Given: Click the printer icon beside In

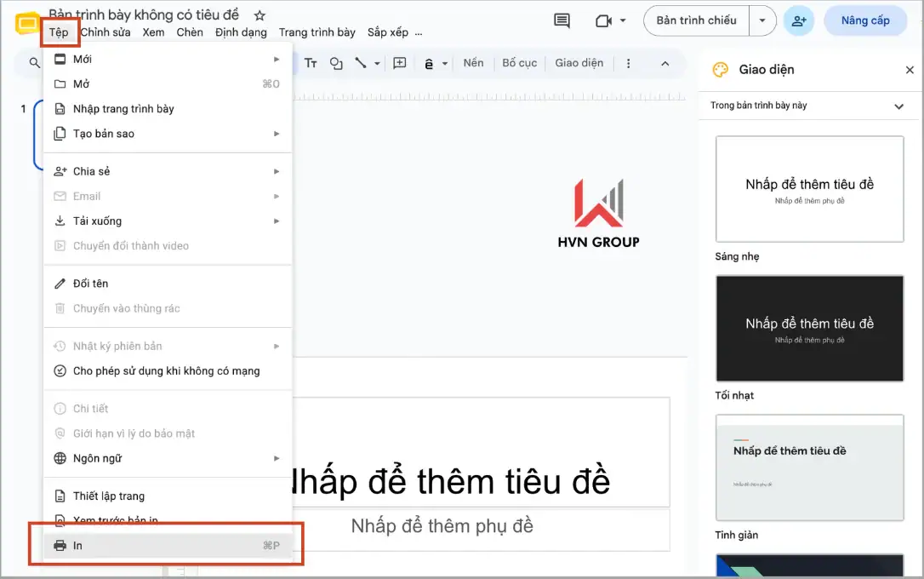Looking at the screenshot, I should coord(60,546).
